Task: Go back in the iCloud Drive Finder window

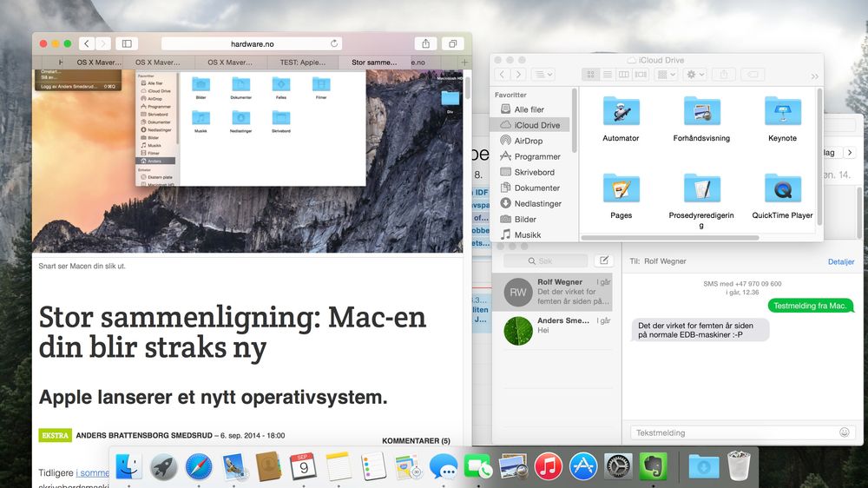Action: (502, 74)
